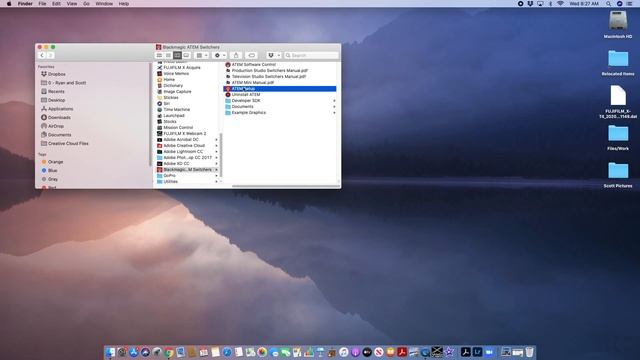Viewport: 640px width, 360px height.
Task: Open Documents in sidebar favorites
Action: click(56, 135)
